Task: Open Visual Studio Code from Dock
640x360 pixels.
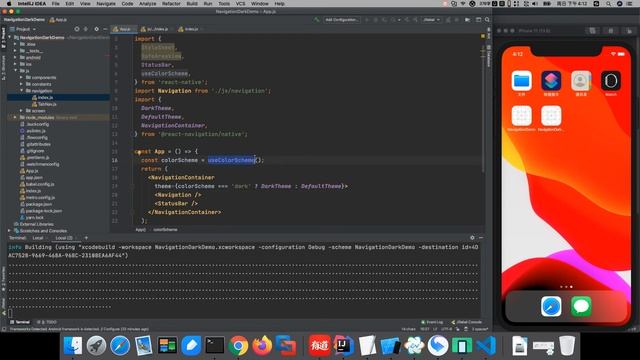Action: (485, 345)
